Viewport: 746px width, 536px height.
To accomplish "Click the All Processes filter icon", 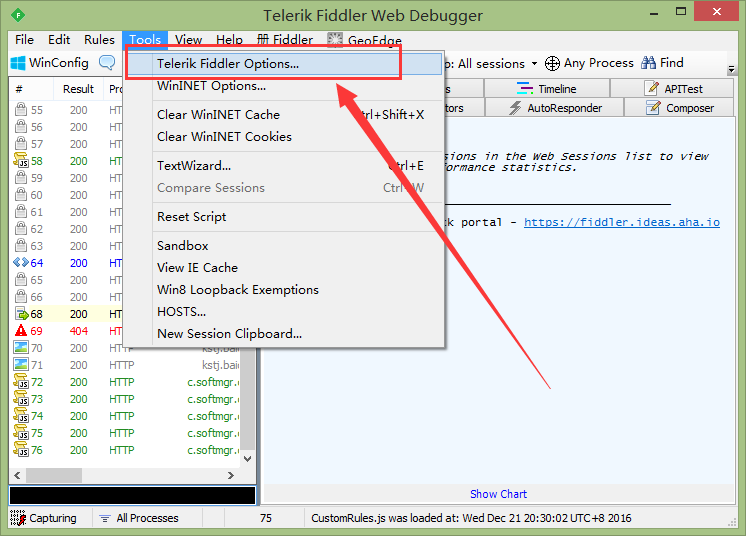I will [x=105, y=518].
